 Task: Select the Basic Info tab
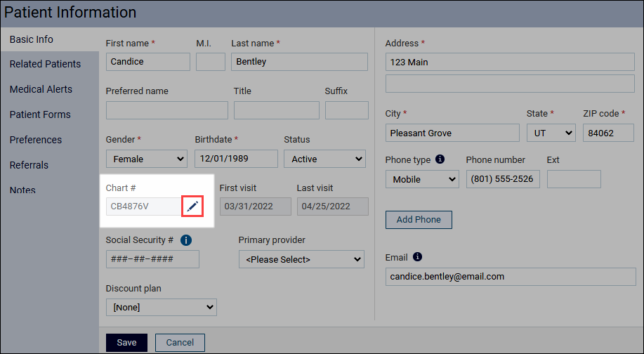pos(50,39)
